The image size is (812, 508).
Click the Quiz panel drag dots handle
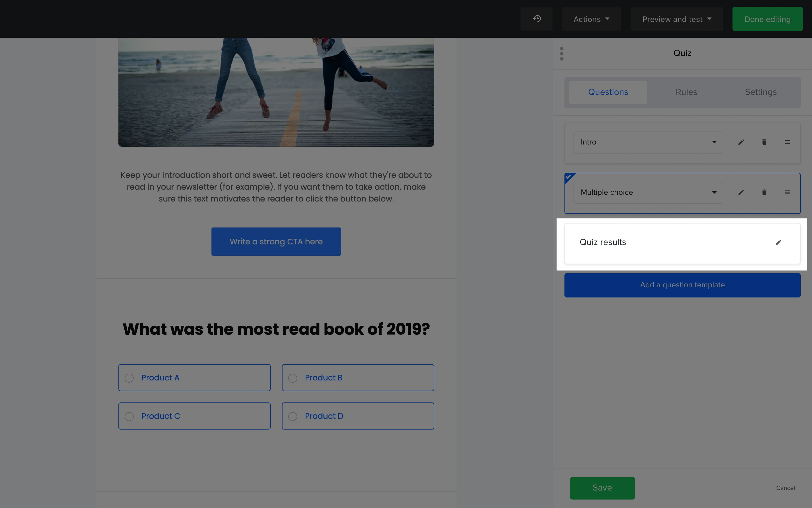562,54
